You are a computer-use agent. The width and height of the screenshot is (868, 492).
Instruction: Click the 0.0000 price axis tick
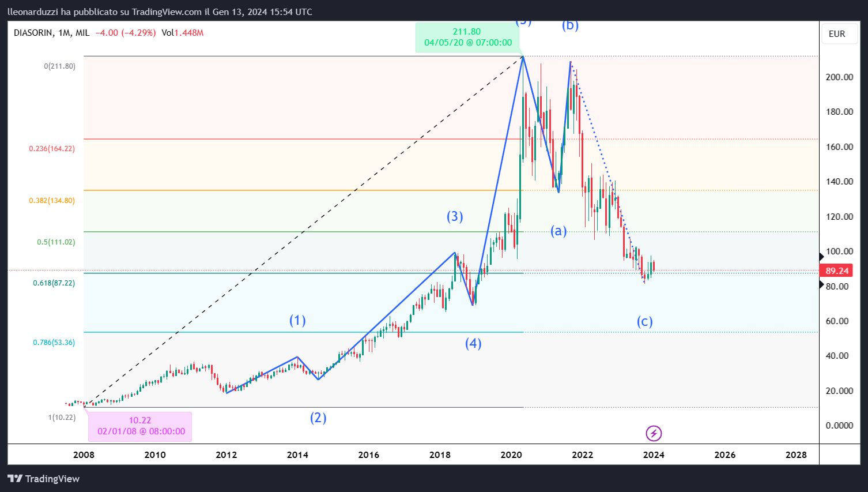point(839,426)
